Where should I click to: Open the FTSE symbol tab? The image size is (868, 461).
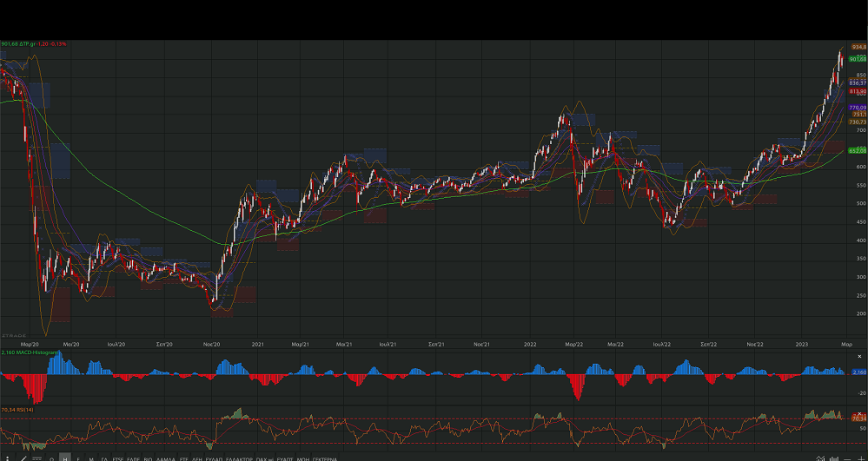pos(118,458)
